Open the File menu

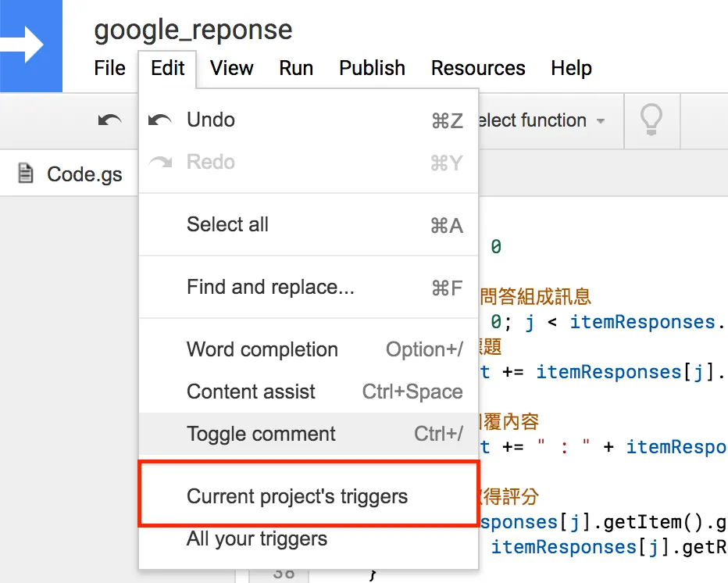coord(109,68)
